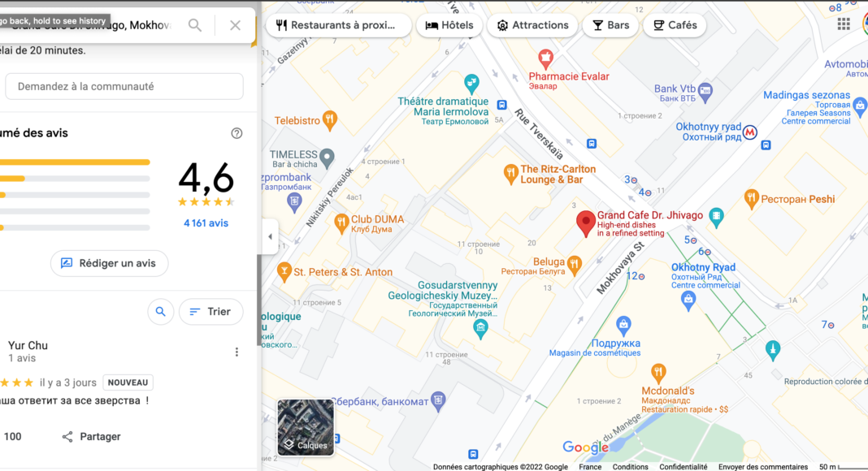Click the Okhotnyy ryad metro station icon
This screenshot has height=471, width=868.
(750, 132)
